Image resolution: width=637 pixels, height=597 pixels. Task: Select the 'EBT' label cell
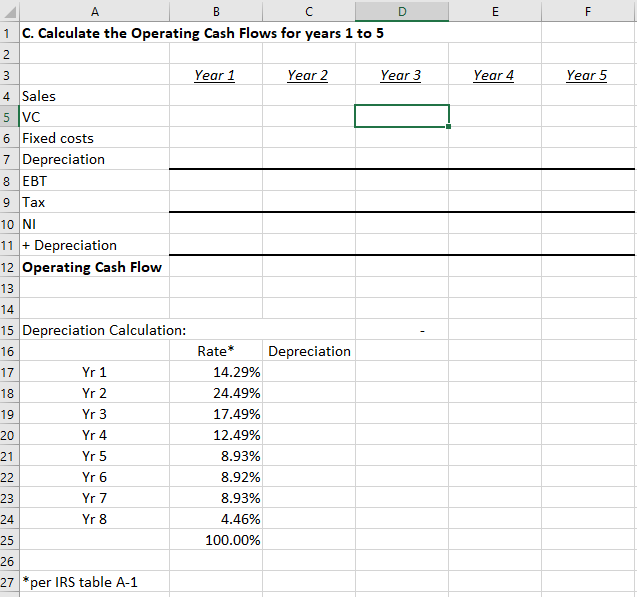(94, 181)
